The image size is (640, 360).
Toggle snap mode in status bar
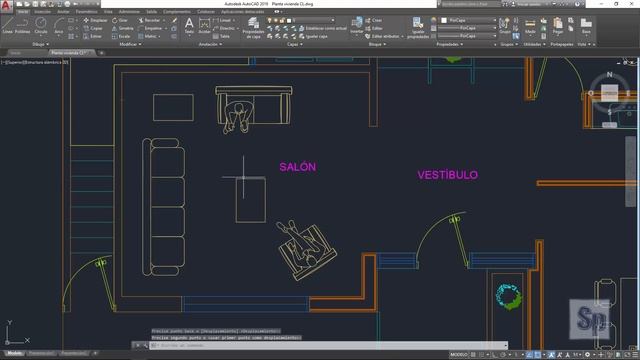(482, 355)
